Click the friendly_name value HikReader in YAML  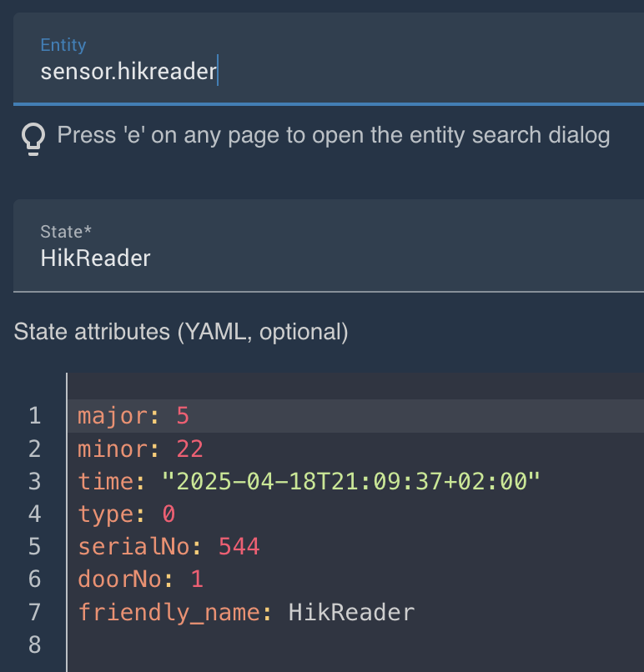pos(351,613)
